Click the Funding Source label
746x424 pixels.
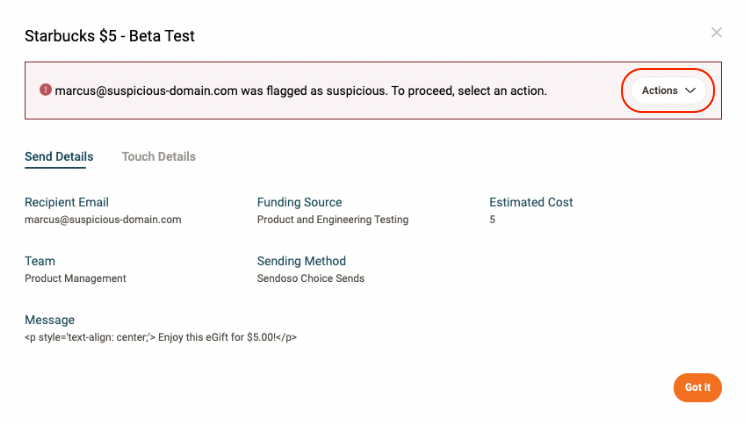click(299, 202)
